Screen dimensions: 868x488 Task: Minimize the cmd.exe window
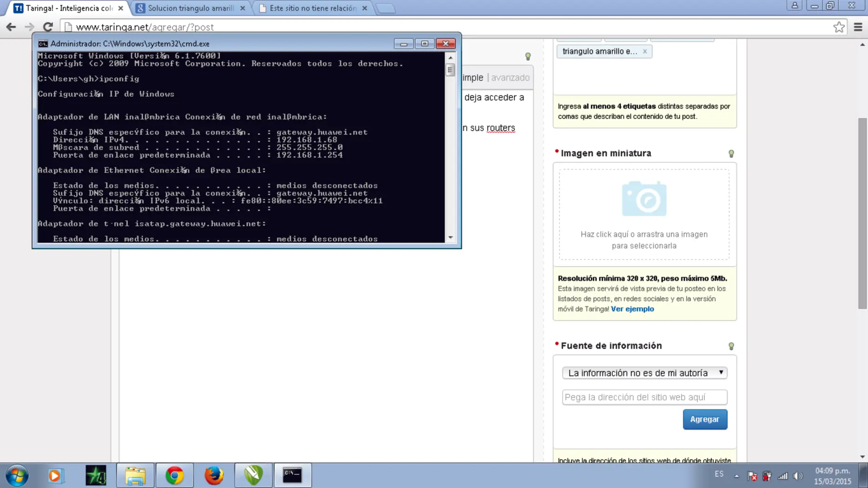point(404,44)
